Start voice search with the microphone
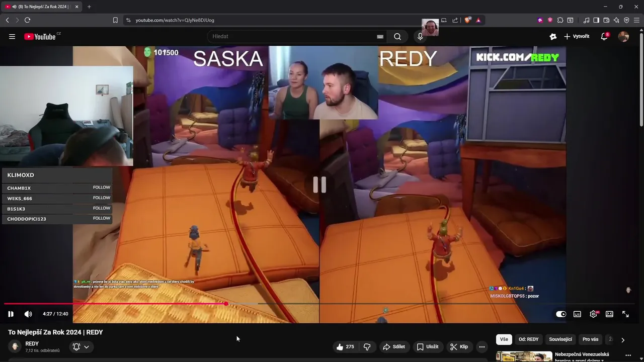644x362 pixels. click(420, 36)
